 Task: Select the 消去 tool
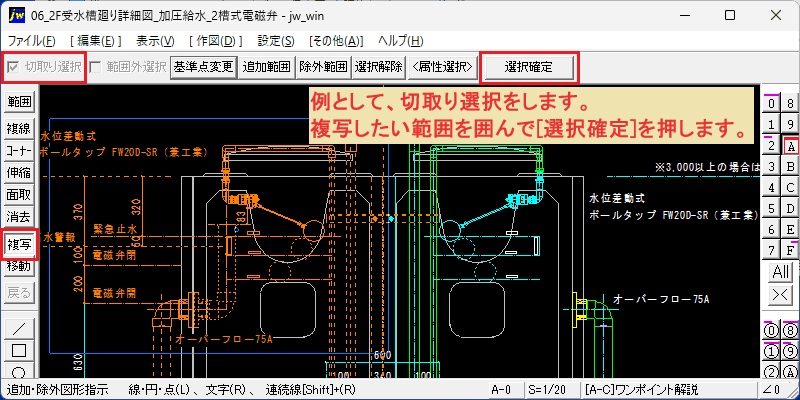point(19,217)
